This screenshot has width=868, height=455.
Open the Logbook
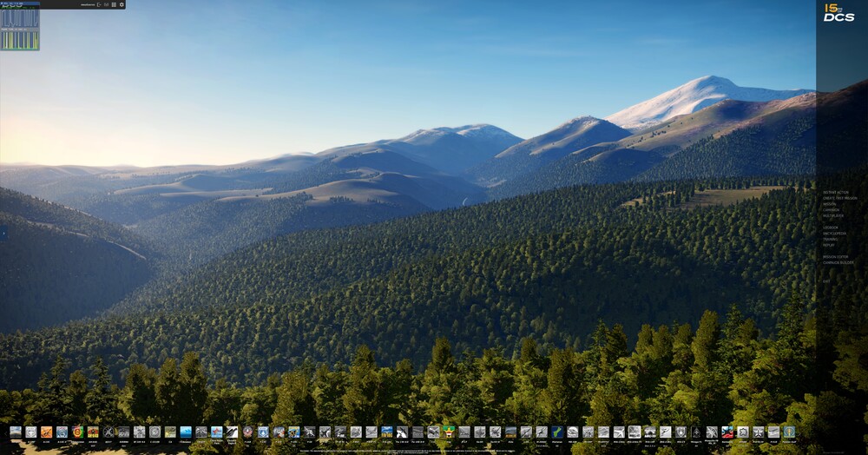[x=831, y=227]
